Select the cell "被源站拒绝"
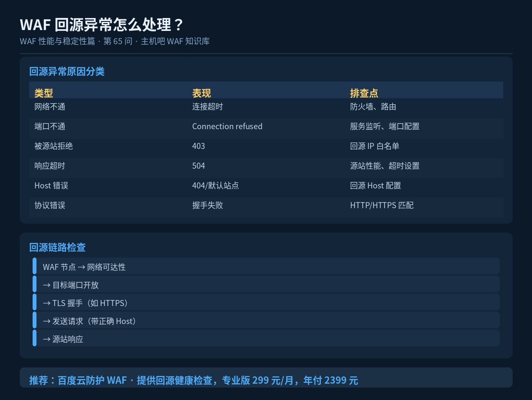 pos(54,146)
